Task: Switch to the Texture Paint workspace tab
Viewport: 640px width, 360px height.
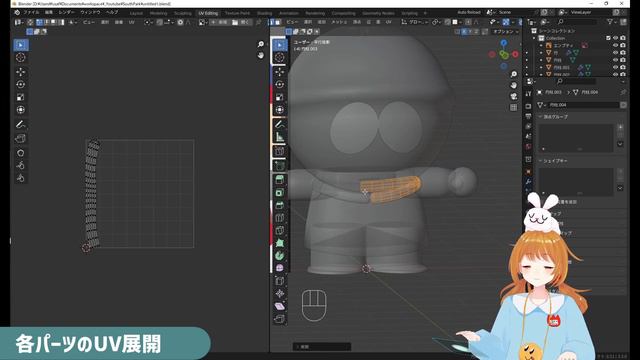Action: 237,13
